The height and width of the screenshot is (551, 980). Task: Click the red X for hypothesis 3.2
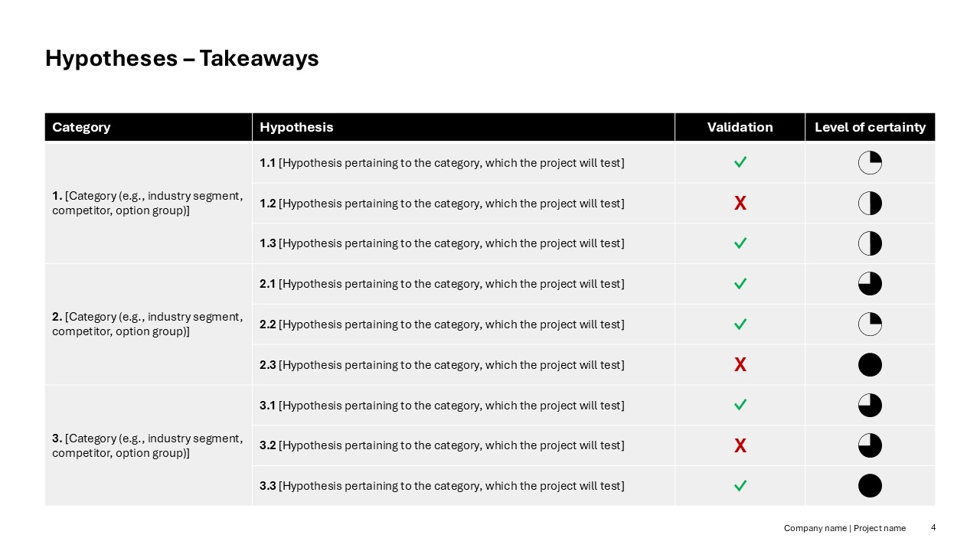click(740, 446)
